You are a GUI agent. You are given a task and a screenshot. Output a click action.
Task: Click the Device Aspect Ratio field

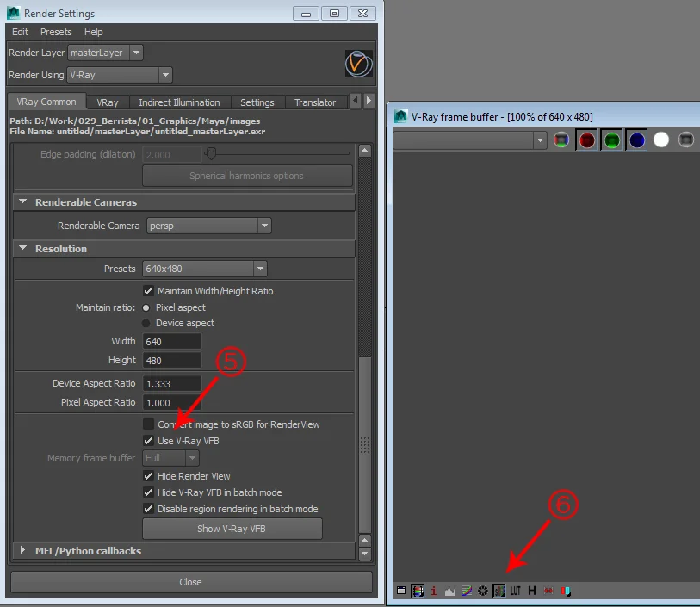tap(172, 383)
